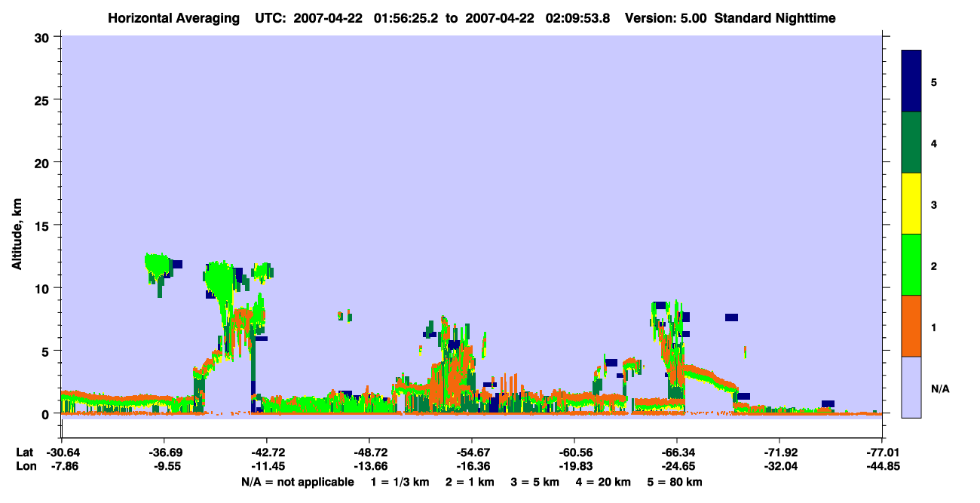The height and width of the screenshot is (503, 980).
Task: Click the 'Lon' row label
Action: tap(25, 466)
